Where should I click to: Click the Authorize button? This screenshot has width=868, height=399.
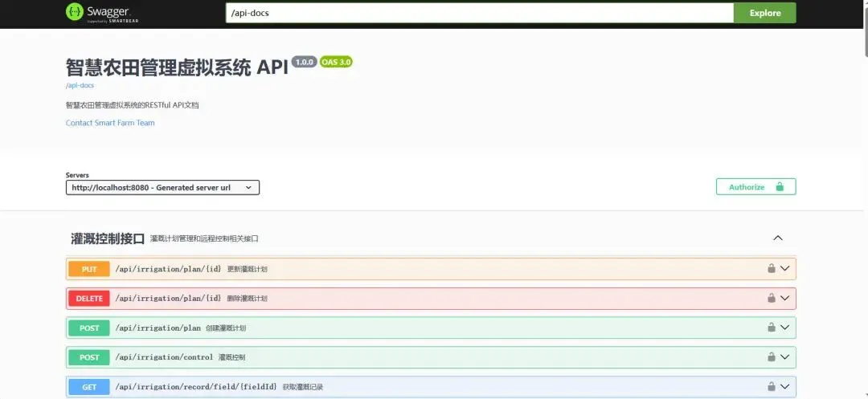(756, 187)
